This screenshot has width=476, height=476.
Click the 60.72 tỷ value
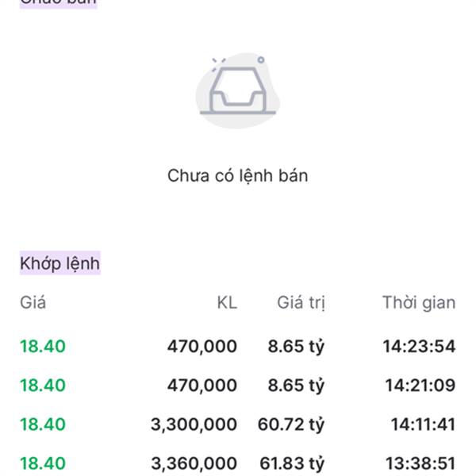pos(290,424)
